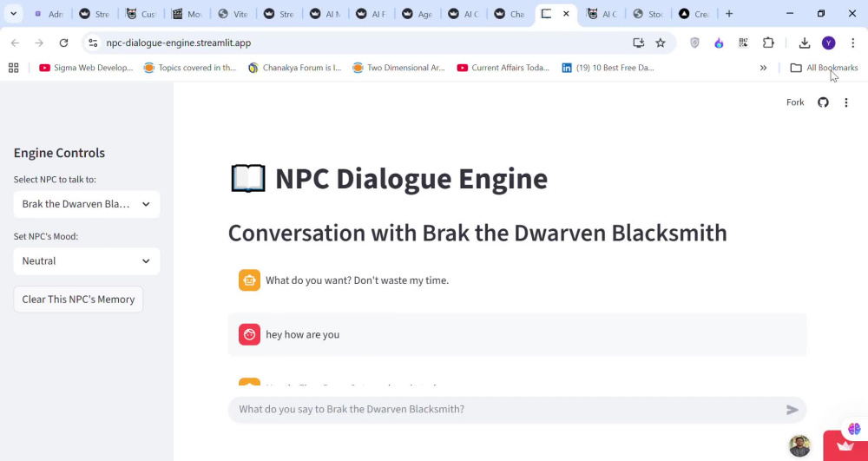Screen dimensions: 868x461
Task: Open the browser Downloads icon
Action: (x=805, y=43)
